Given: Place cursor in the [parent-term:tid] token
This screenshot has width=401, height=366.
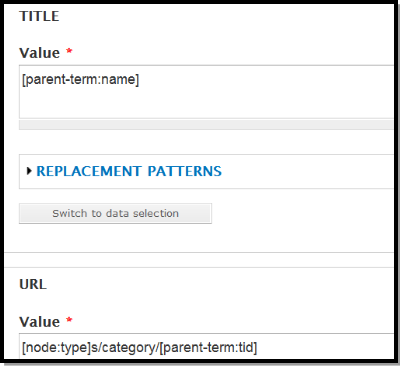Looking at the screenshot, I should [208, 348].
